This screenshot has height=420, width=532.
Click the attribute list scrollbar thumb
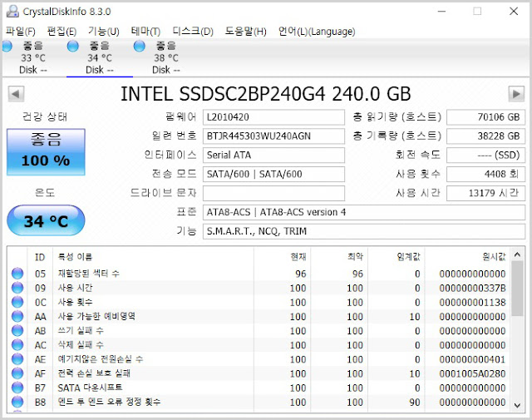(517, 289)
